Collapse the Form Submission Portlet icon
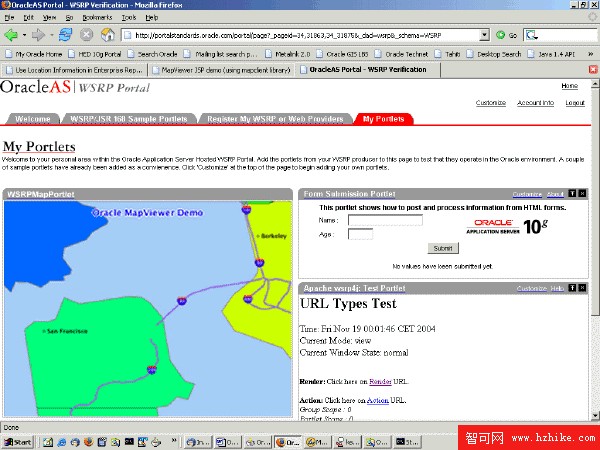600x450 pixels. click(572, 194)
